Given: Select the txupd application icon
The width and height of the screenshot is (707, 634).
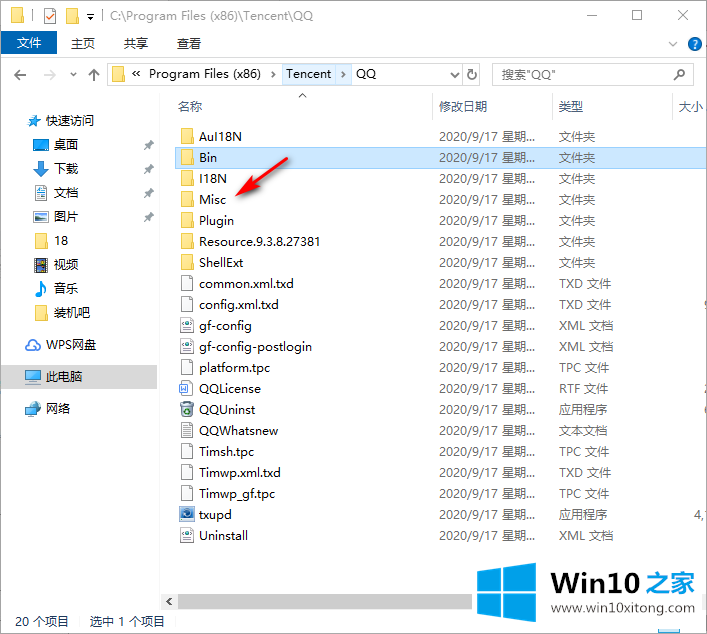Looking at the screenshot, I should (187, 515).
